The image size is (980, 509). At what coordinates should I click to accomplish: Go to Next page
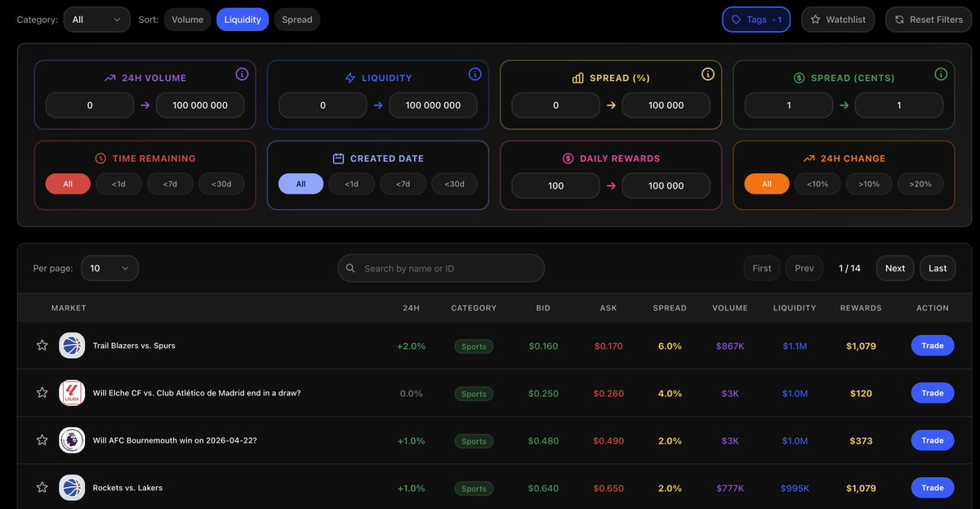pyautogui.click(x=895, y=268)
